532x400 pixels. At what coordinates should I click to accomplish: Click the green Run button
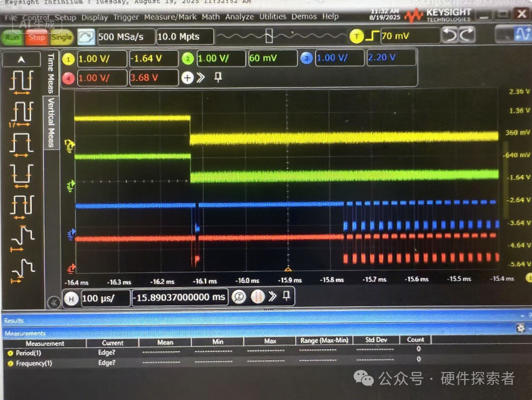(x=12, y=37)
